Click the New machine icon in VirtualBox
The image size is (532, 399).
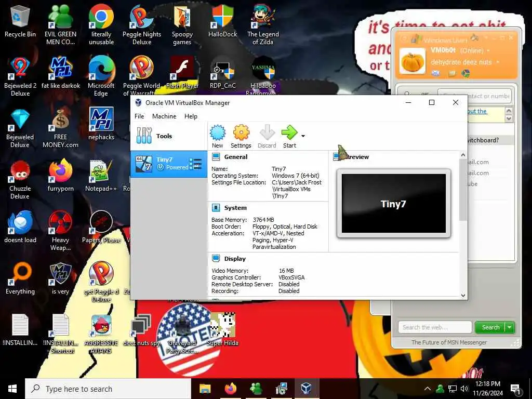pyautogui.click(x=218, y=137)
